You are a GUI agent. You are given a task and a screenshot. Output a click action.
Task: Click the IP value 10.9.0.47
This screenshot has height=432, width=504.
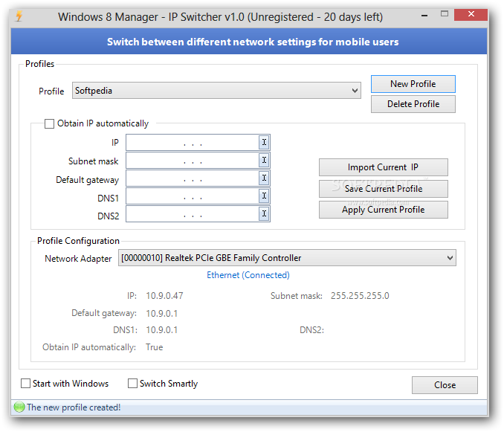[x=164, y=296]
